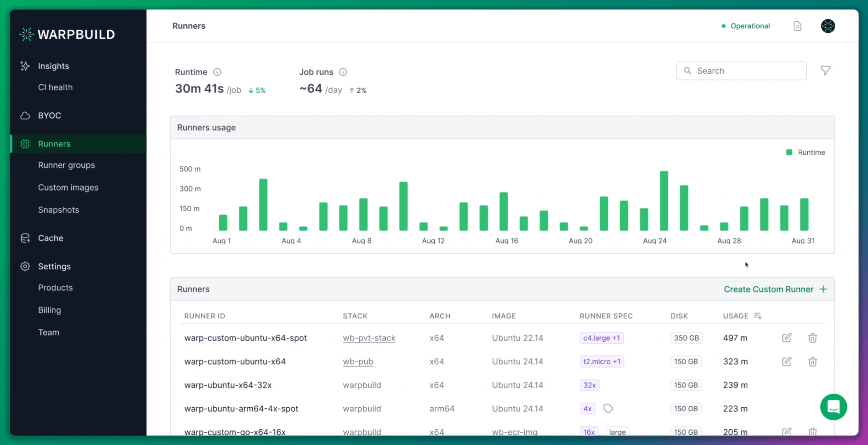Toggle the Runtime series in the chart legend
The width and height of the screenshot is (868, 445).
point(806,152)
